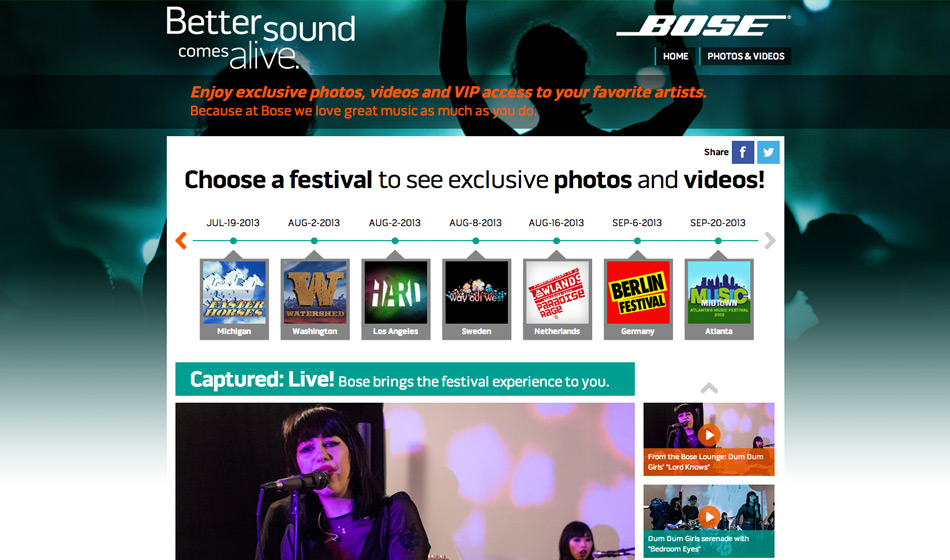Click the Bose logo
This screenshot has height=560, width=950.
pyautogui.click(x=703, y=25)
